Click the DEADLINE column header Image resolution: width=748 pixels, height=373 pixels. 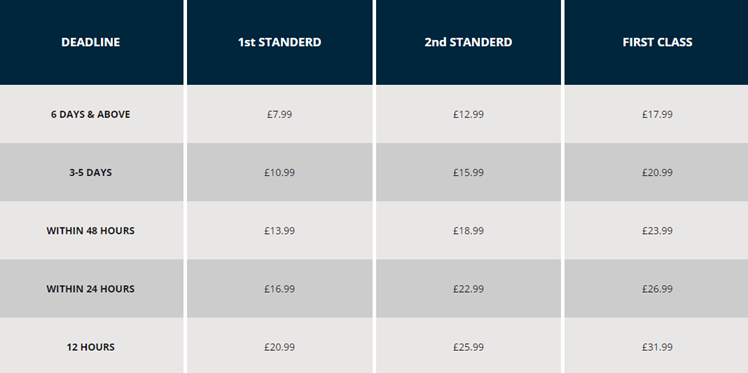point(91,42)
